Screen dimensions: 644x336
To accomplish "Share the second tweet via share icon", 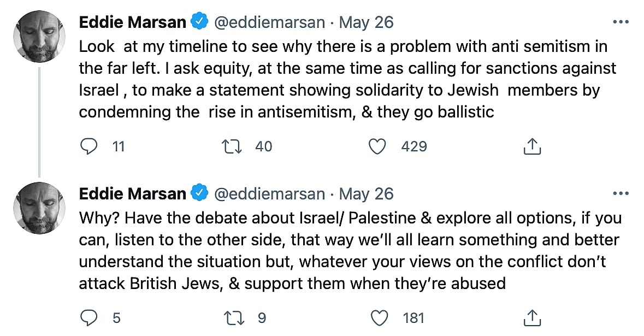I will coord(531,317).
